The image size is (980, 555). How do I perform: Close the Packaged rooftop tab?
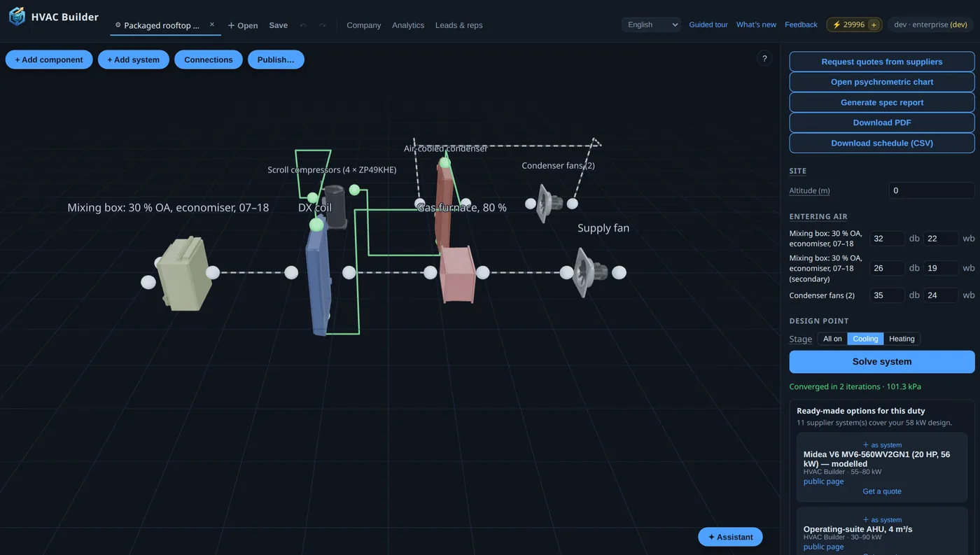tap(212, 24)
